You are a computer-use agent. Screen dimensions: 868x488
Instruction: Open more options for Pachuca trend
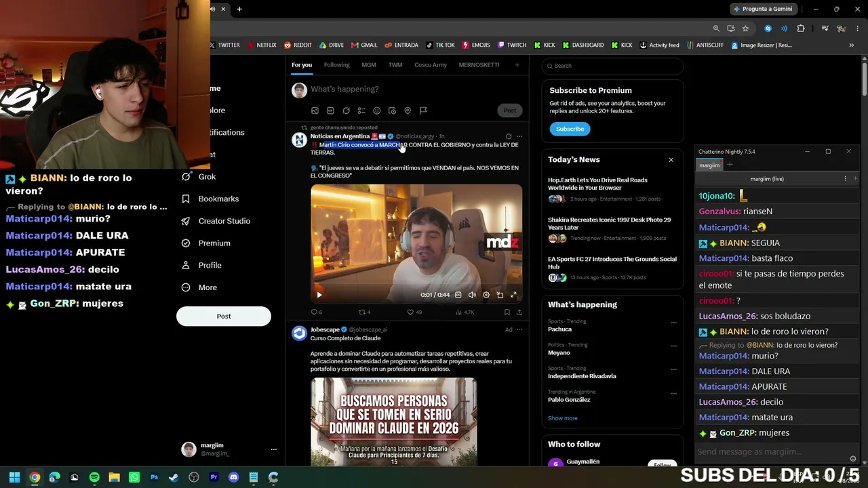coord(673,323)
